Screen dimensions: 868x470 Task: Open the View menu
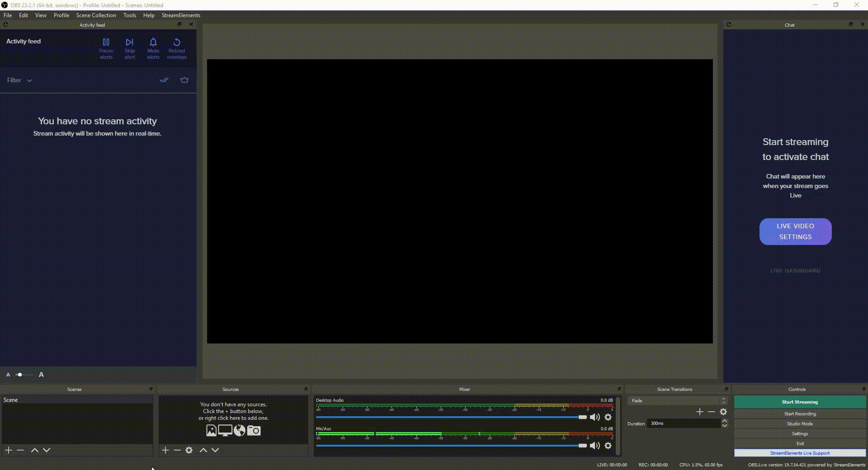41,15
